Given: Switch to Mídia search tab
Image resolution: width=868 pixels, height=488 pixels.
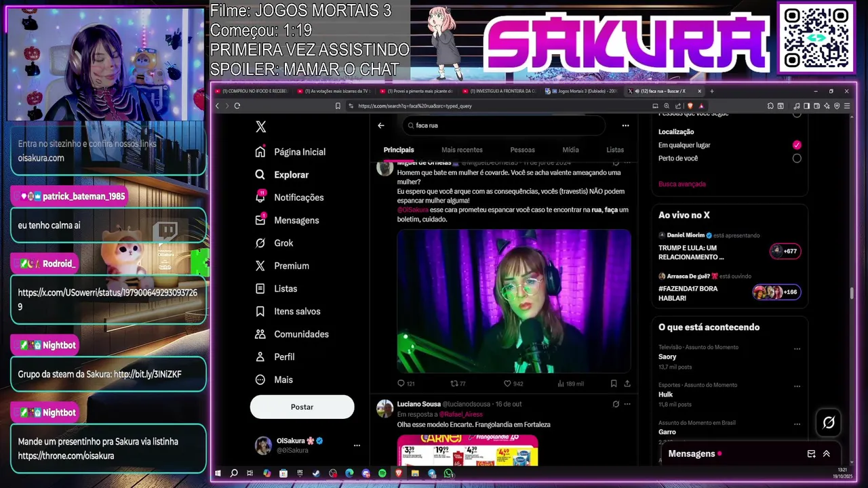Looking at the screenshot, I should 570,150.
